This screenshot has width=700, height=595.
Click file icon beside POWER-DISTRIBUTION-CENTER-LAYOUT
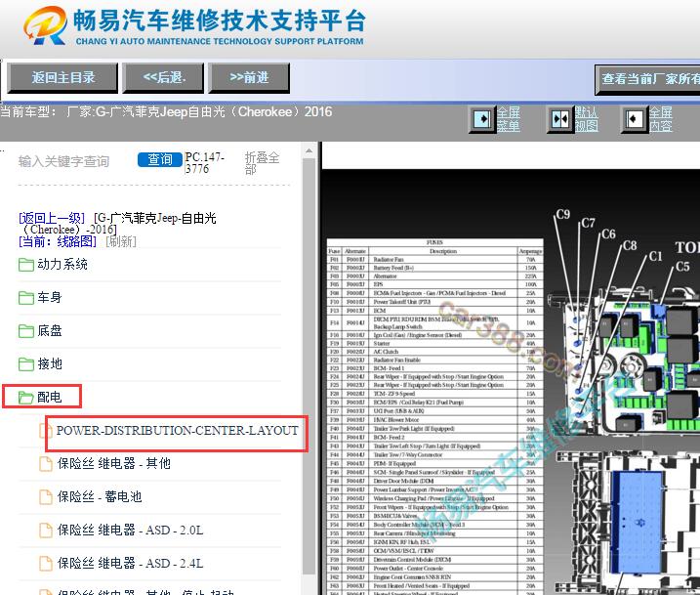[x=46, y=431]
